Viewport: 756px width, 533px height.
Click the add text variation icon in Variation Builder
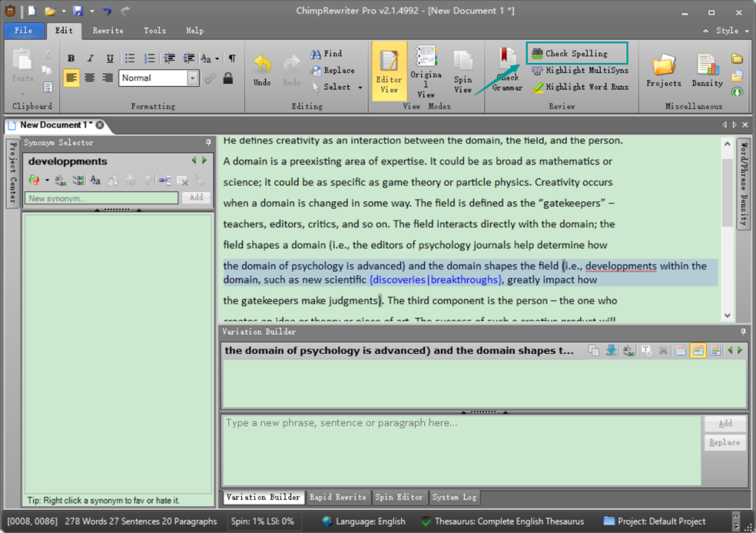coord(646,350)
